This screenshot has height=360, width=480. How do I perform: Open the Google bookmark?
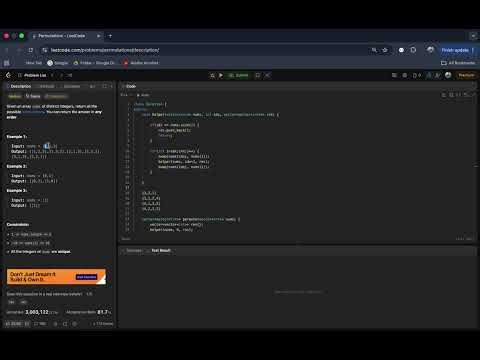coord(57,63)
